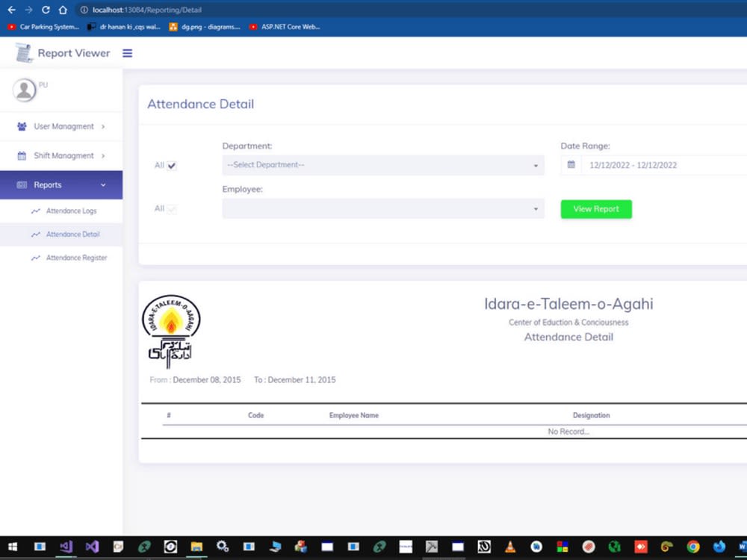Open the Select Department dropdown
The width and height of the screenshot is (747, 560).
[383, 165]
